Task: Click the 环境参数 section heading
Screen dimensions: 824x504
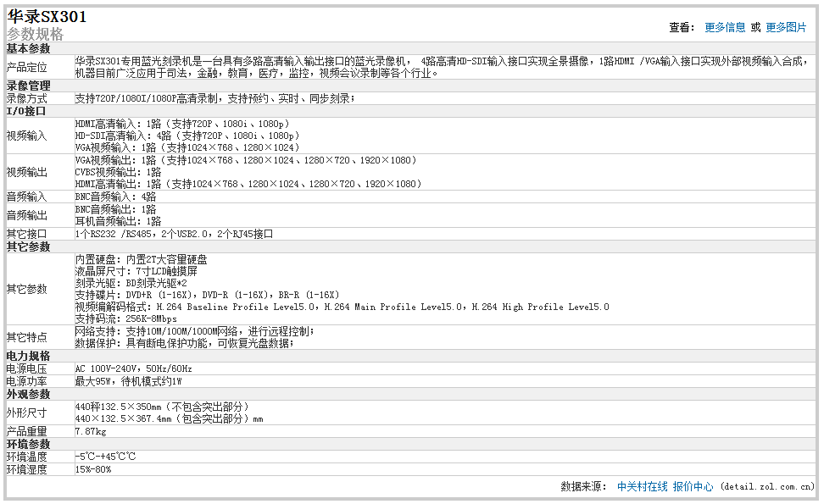Action: click(x=28, y=444)
